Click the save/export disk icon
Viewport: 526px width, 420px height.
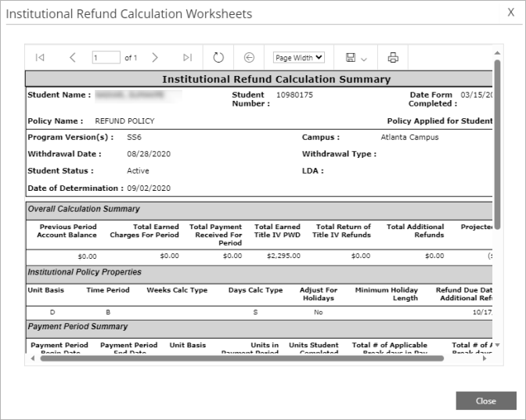point(351,58)
